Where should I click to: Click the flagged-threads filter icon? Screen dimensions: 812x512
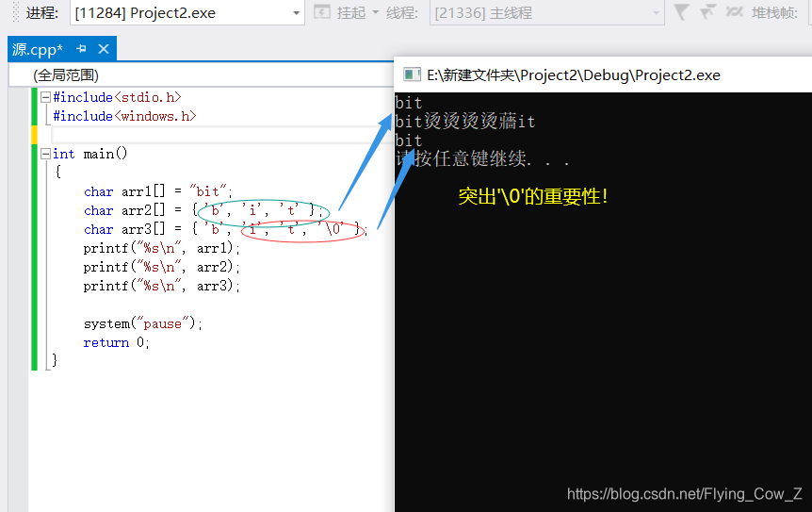(707, 12)
